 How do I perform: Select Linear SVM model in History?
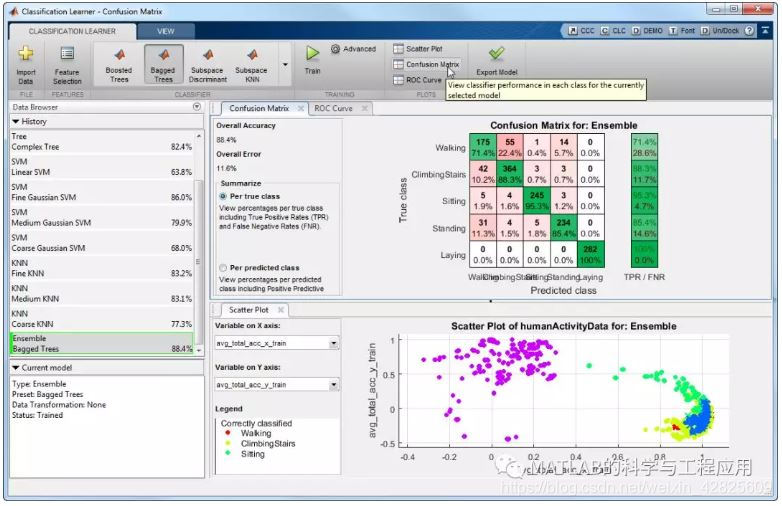[102, 167]
